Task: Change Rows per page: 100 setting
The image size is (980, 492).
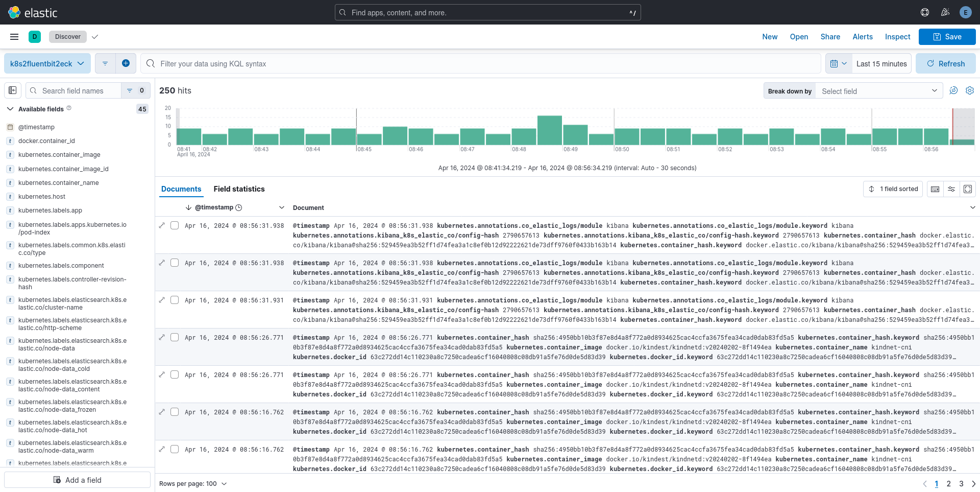Action: (x=193, y=483)
